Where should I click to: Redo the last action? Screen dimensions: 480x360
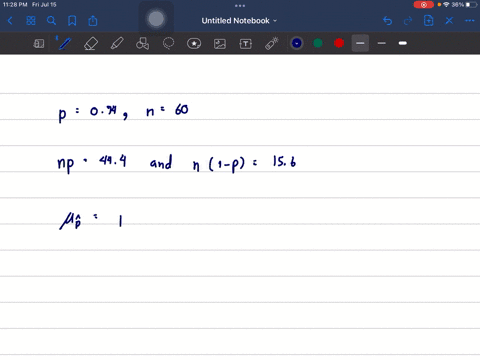pos(408,21)
